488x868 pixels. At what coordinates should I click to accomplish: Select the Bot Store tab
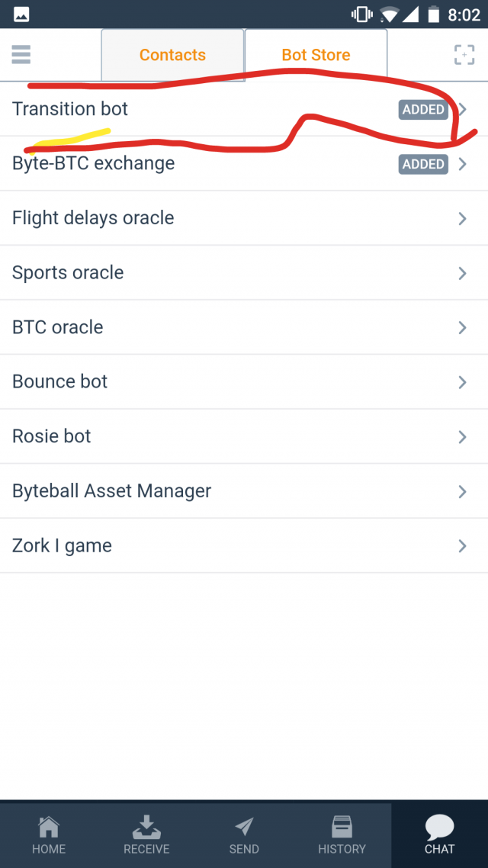pos(316,55)
